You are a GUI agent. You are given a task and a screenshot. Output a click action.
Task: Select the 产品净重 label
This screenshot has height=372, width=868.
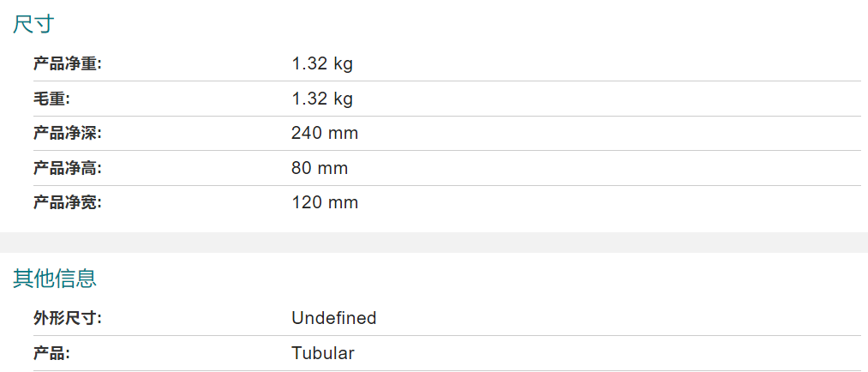[x=68, y=64]
